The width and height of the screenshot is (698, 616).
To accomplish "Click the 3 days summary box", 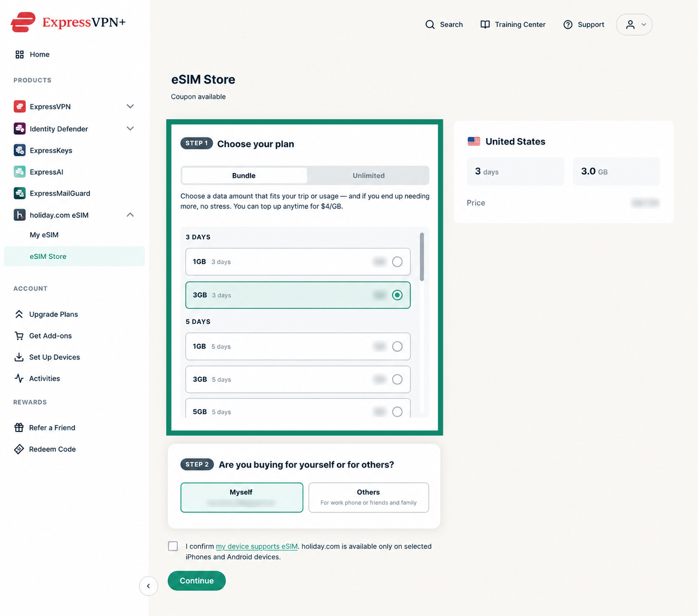I will pos(516,171).
